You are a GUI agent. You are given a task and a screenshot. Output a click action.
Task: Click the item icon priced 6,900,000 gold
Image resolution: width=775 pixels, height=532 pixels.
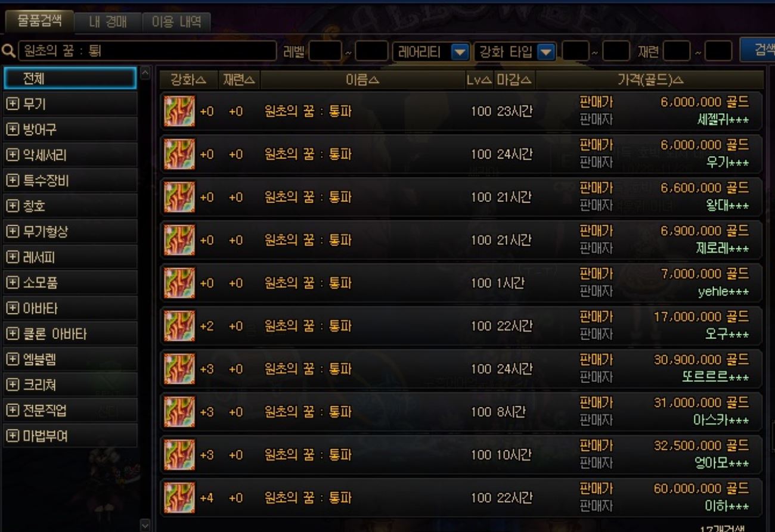(x=179, y=240)
